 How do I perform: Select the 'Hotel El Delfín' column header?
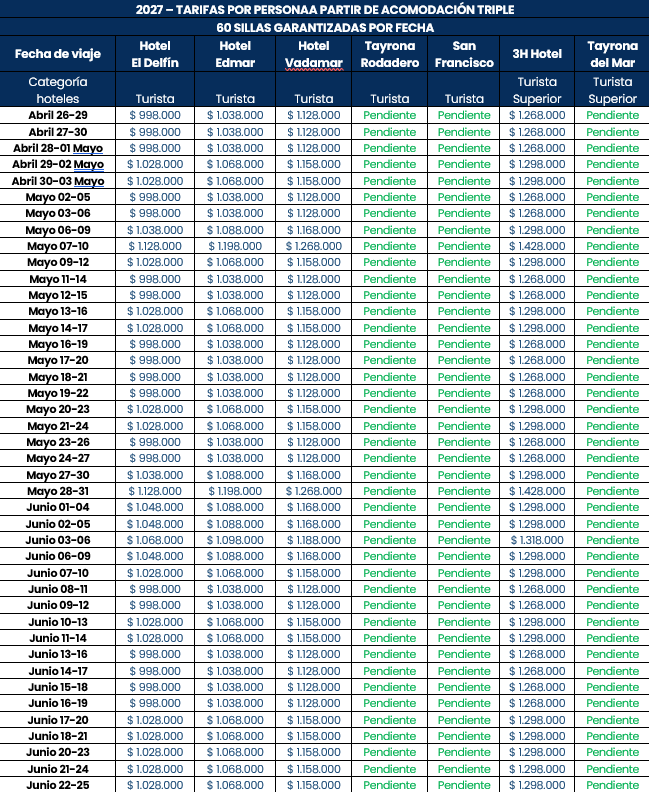tap(155, 54)
